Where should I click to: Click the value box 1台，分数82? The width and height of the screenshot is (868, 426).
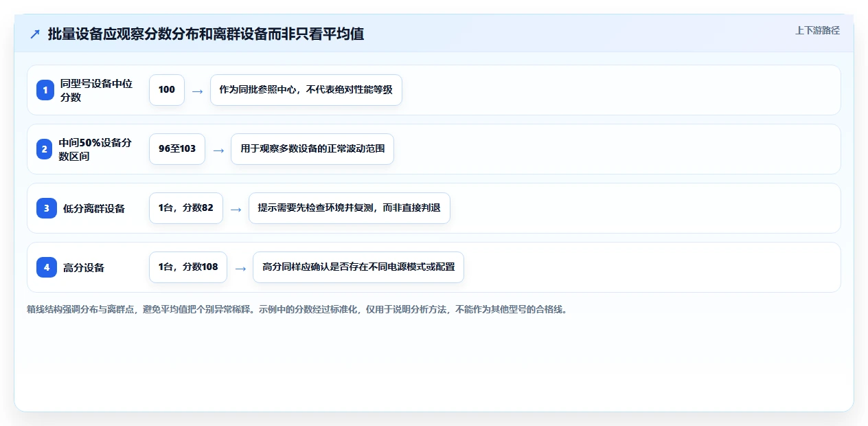pyautogui.click(x=186, y=208)
